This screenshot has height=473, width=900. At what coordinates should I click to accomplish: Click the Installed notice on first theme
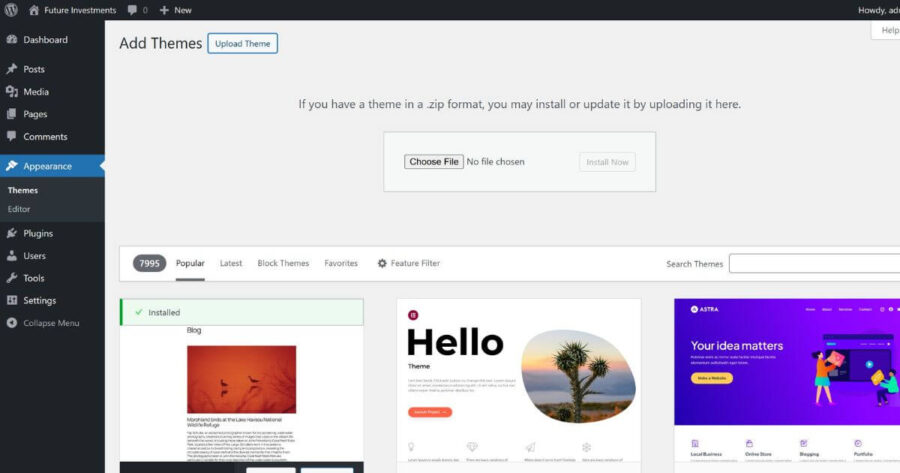point(242,312)
